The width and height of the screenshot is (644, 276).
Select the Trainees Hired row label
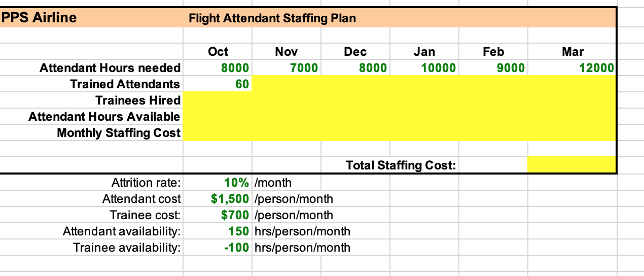[138, 100]
